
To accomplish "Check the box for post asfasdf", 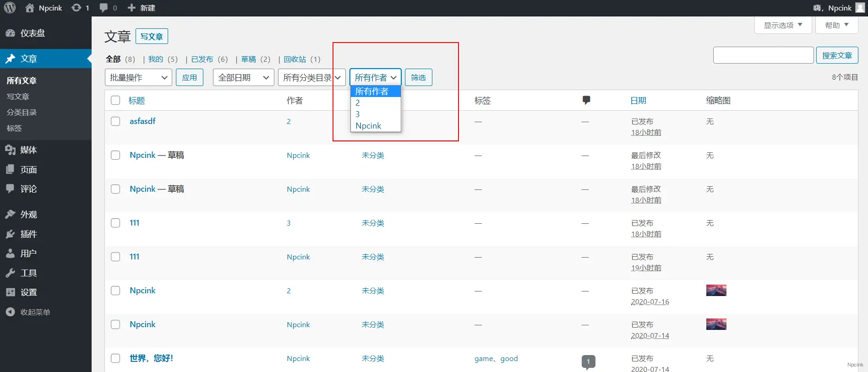I will tap(115, 121).
